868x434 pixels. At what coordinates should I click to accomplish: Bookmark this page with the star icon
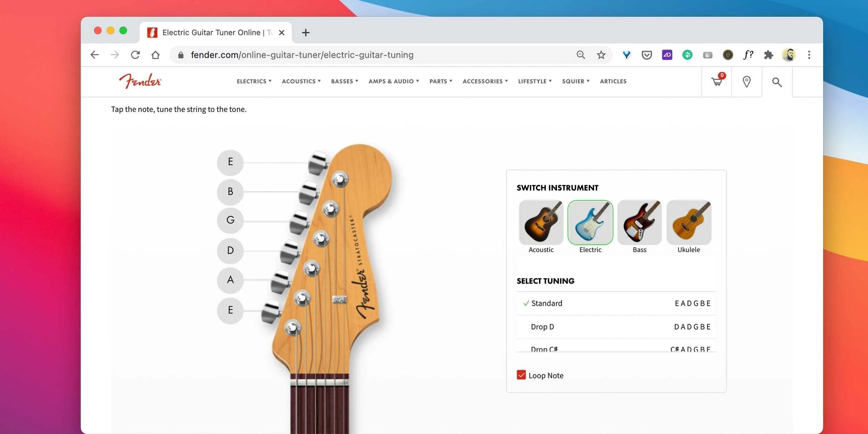click(x=601, y=55)
